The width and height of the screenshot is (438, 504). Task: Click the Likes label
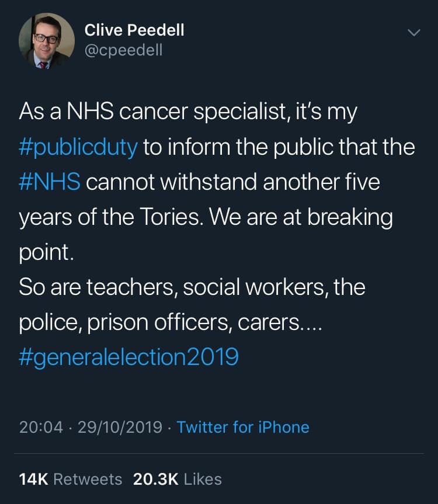tap(203, 479)
